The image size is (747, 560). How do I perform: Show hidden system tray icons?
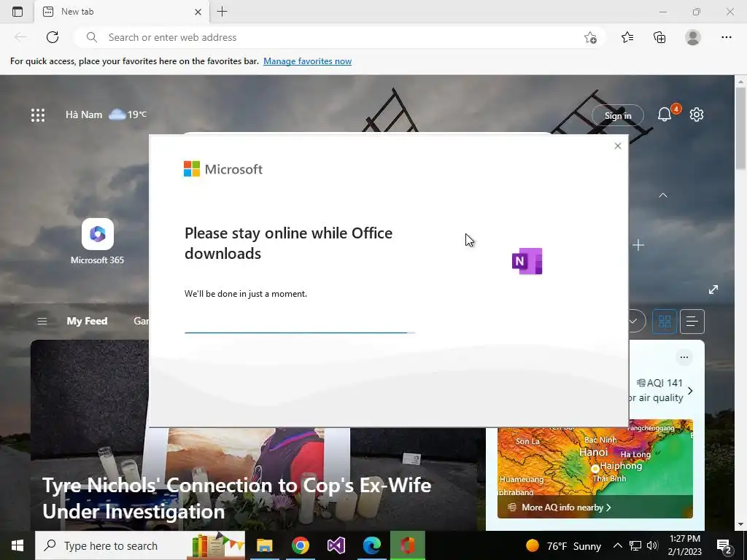617,545
